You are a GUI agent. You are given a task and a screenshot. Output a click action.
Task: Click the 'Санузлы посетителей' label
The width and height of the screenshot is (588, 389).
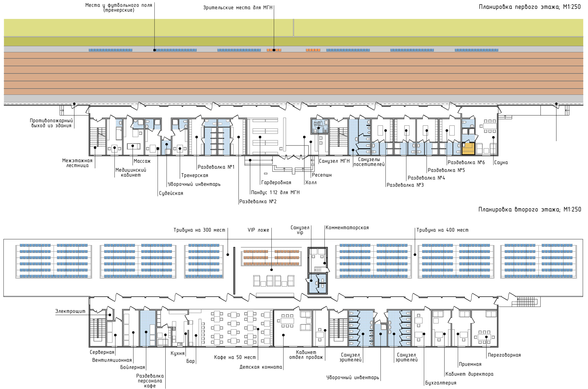click(x=369, y=162)
